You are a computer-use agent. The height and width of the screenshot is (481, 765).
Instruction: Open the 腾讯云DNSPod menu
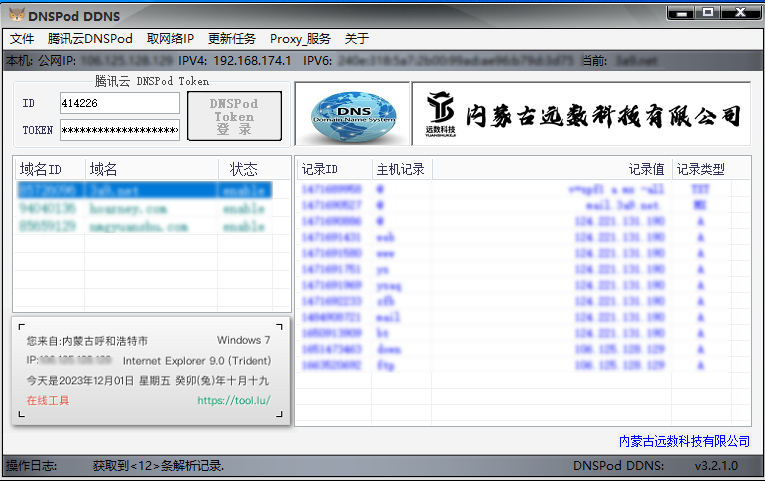click(x=90, y=39)
